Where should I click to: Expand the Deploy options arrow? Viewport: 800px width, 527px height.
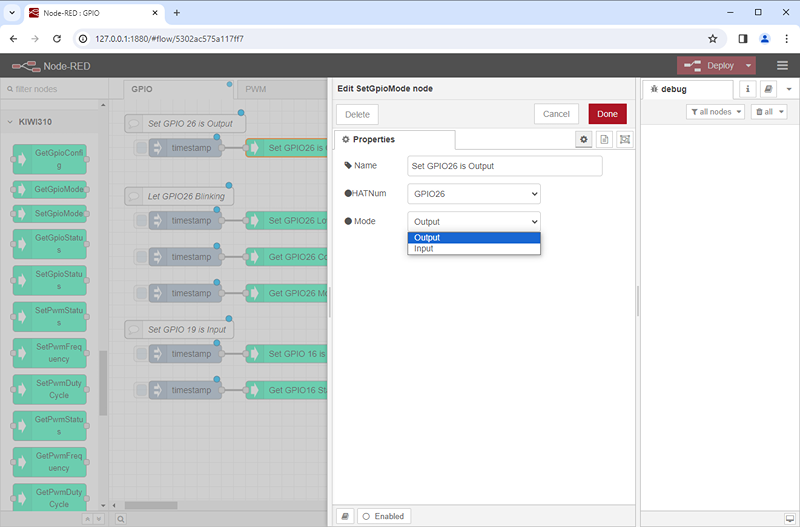pyautogui.click(x=748, y=66)
